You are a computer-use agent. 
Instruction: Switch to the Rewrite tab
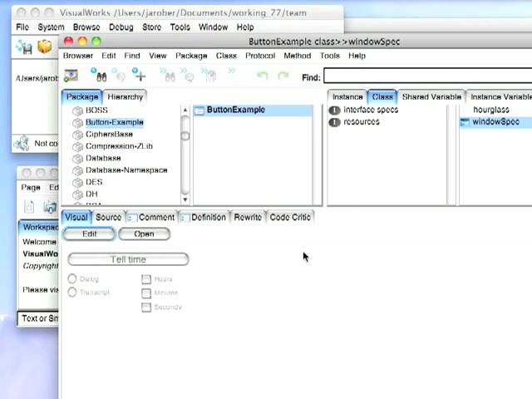point(248,218)
